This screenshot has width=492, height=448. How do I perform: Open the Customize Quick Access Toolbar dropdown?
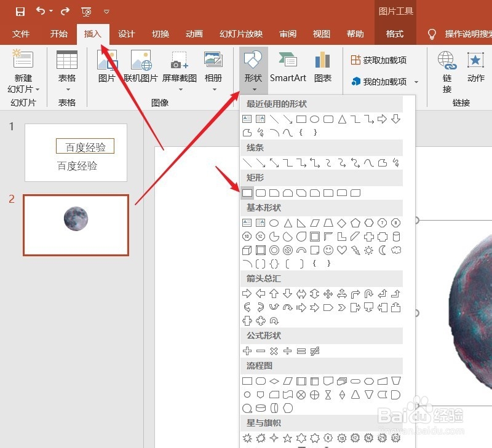(x=106, y=12)
